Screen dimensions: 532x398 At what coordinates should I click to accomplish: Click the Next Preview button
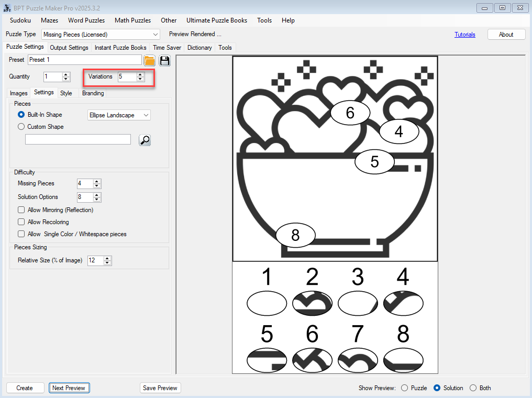point(70,388)
